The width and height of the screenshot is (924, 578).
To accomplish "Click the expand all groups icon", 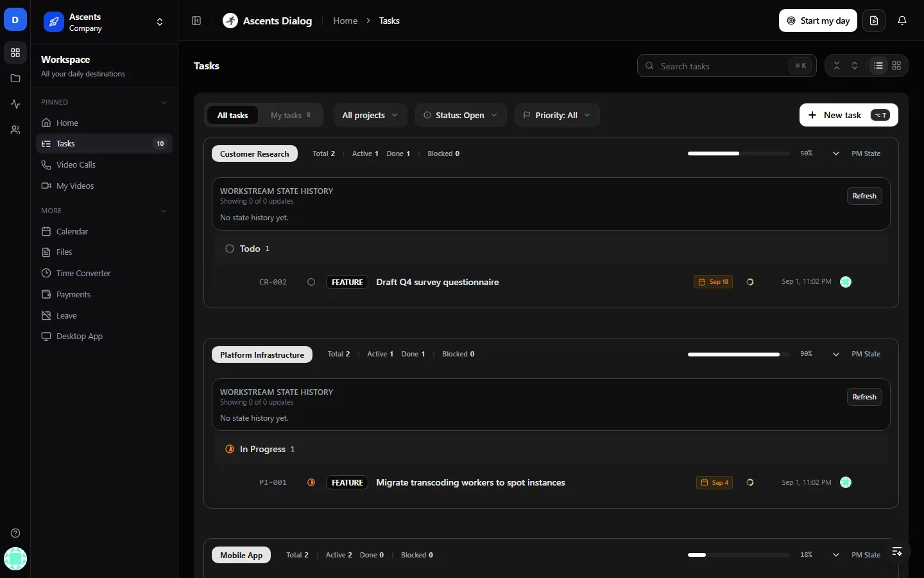I will click(x=855, y=66).
